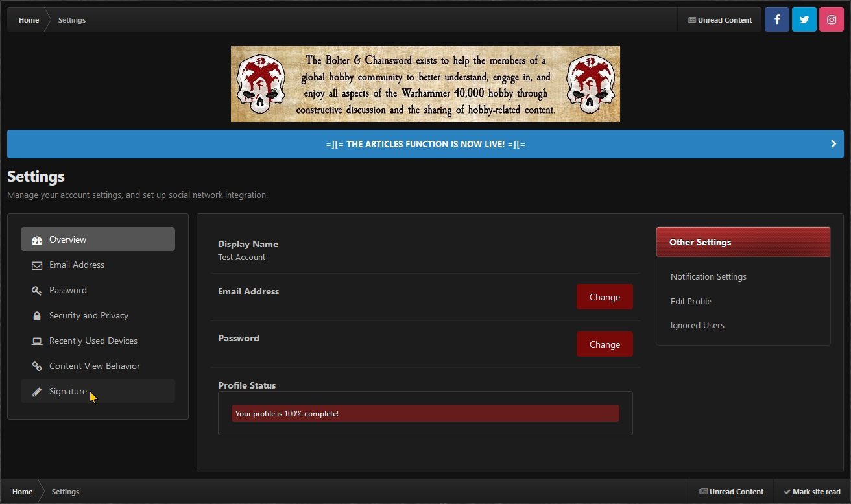Click the pencil icon beside Signature
This screenshot has width=851, height=504.
tap(37, 392)
